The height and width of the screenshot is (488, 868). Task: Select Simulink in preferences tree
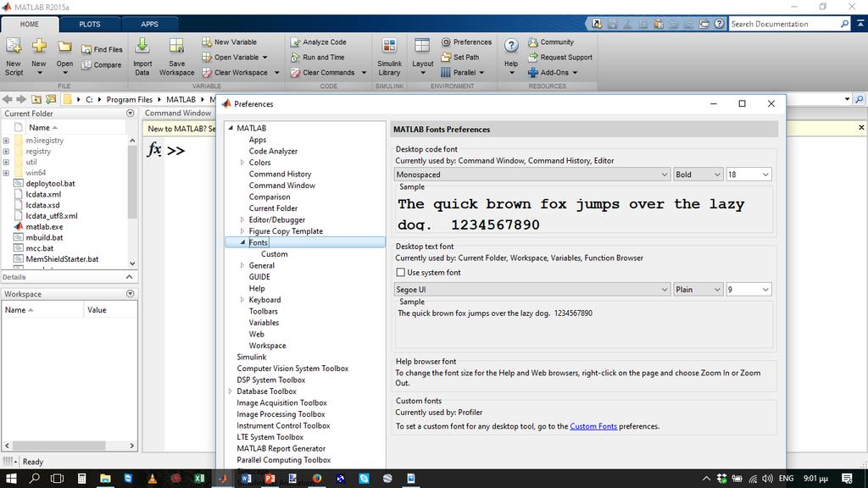point(251,357)
